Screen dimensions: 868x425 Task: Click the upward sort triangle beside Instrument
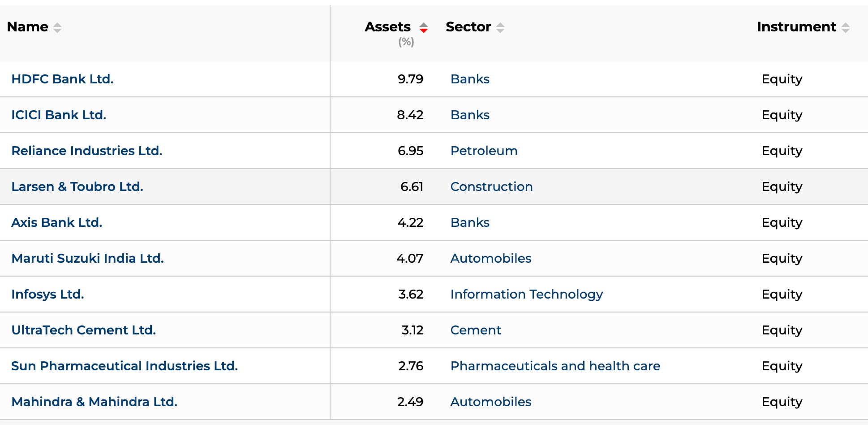click(846, 25)
